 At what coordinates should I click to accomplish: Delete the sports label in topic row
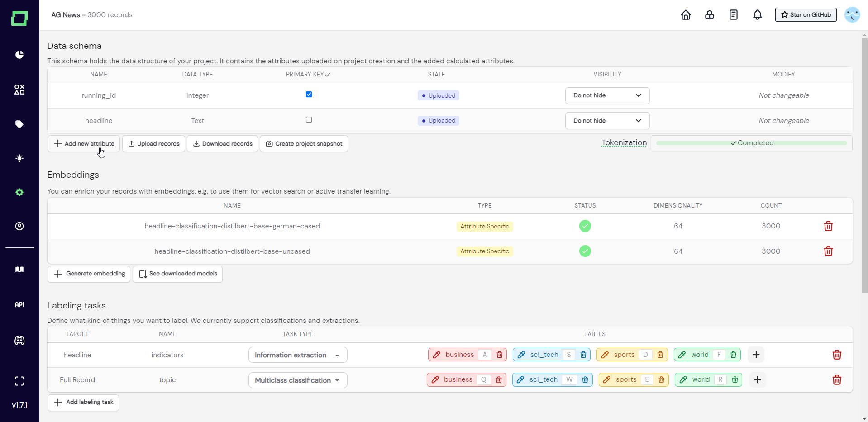coord(661,380)
